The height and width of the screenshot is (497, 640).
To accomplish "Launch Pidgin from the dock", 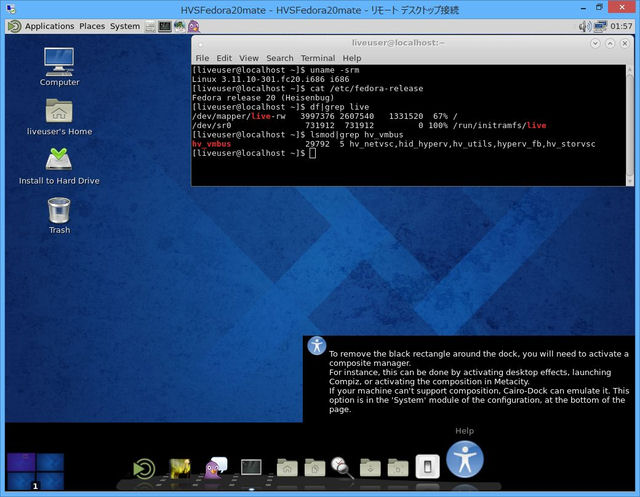I will (x=216, y=468).
